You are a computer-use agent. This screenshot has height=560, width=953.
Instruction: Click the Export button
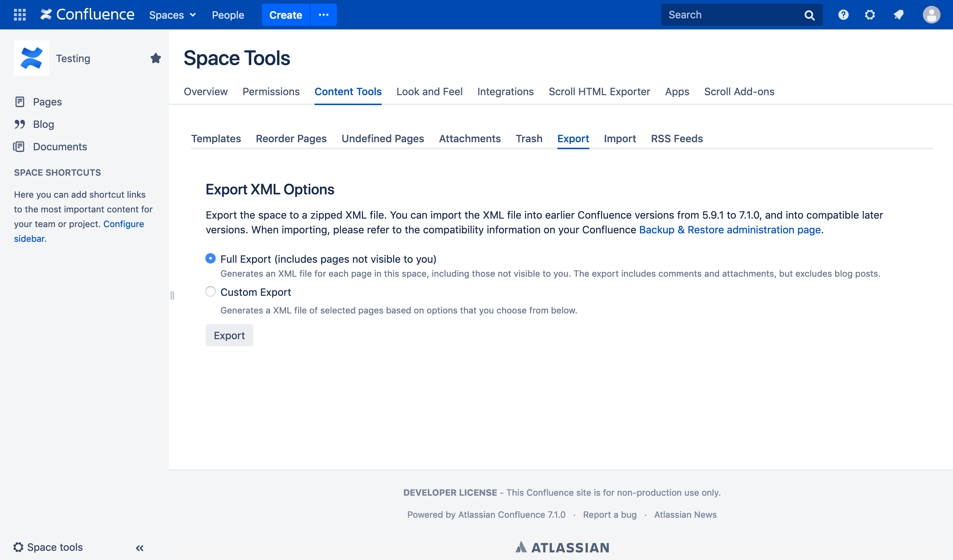tap(229, 335)
